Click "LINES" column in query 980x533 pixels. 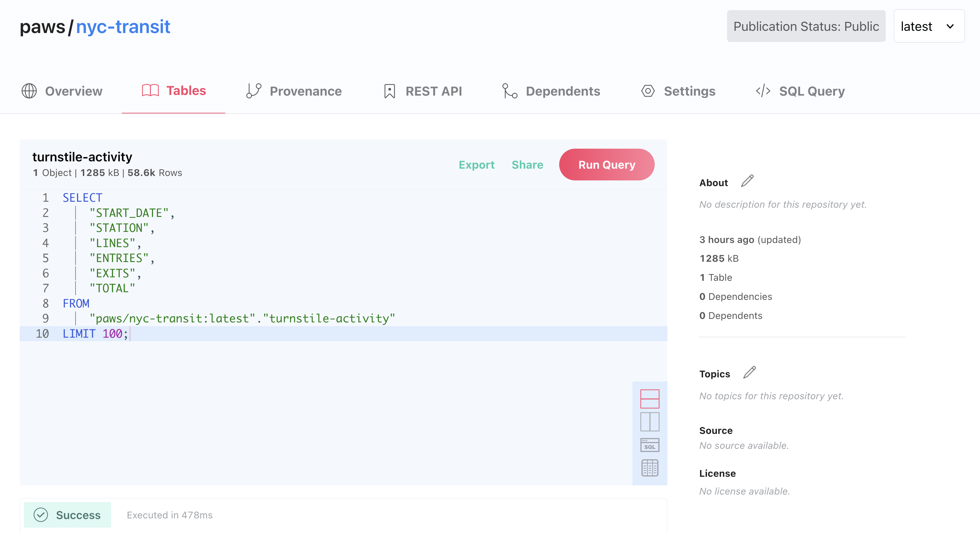(x=112, y=243)
